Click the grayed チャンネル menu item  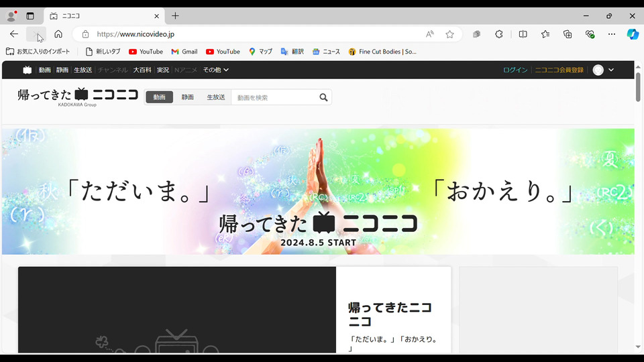coord(113,70)
